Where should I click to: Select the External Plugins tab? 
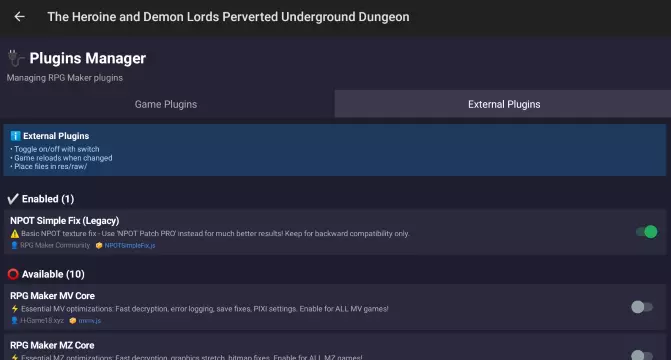pos(504,104)
